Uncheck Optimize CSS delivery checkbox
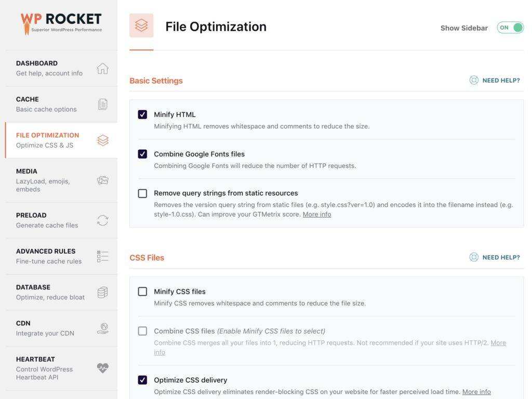The image size is (532, 399). click(x=142, y=380)
